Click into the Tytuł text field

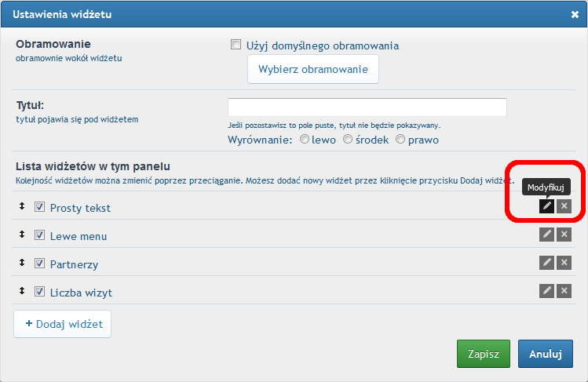(x=367, y=107)
